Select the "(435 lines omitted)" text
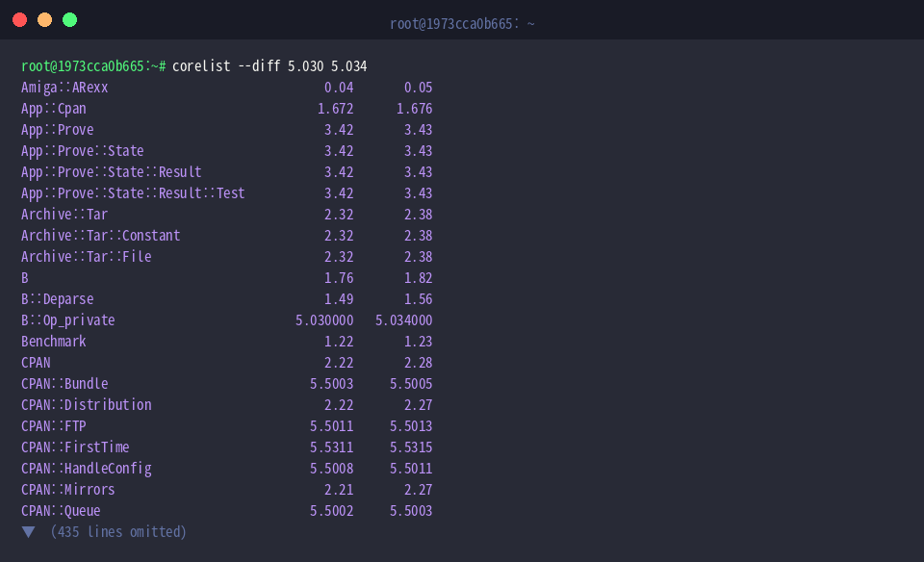The image size is (924, 562). coord(118,532)
